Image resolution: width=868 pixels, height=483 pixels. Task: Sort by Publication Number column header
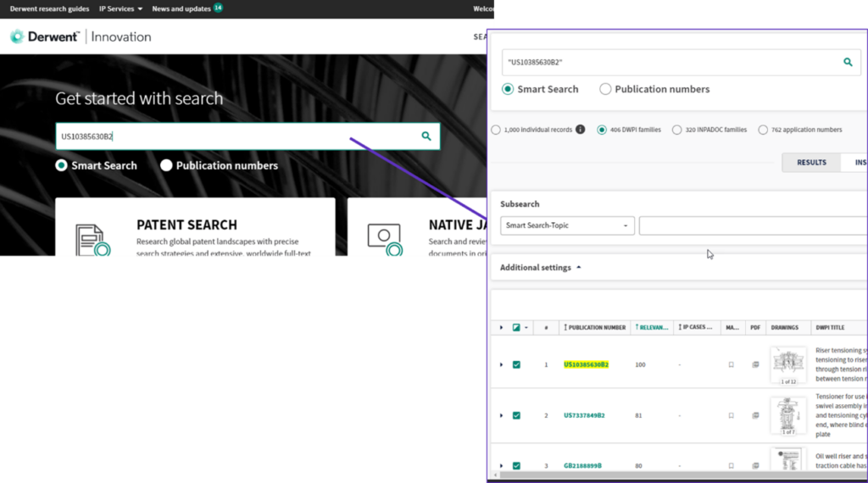click(594, 328)
